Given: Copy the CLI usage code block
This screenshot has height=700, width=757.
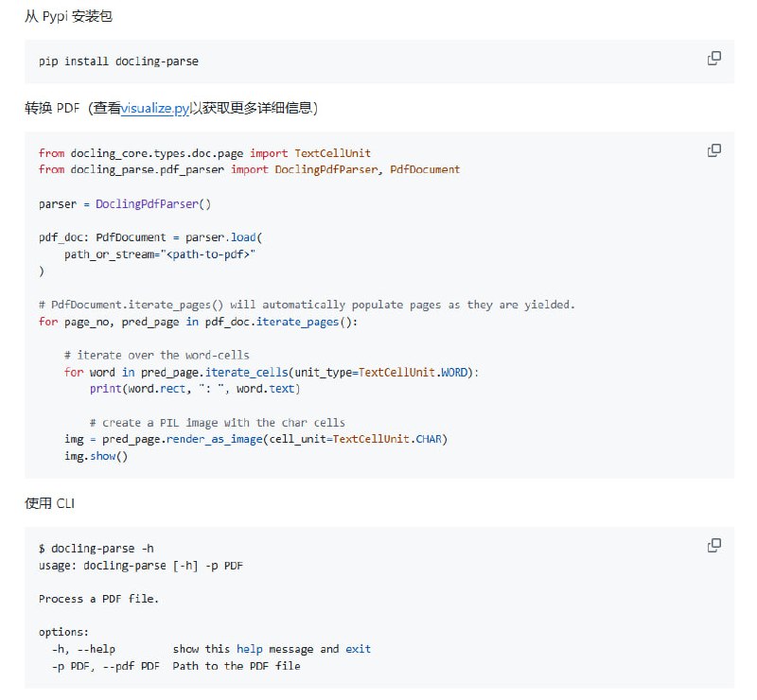Looking at the screenshot, I should pyautogui.click(x=714, y=545).
